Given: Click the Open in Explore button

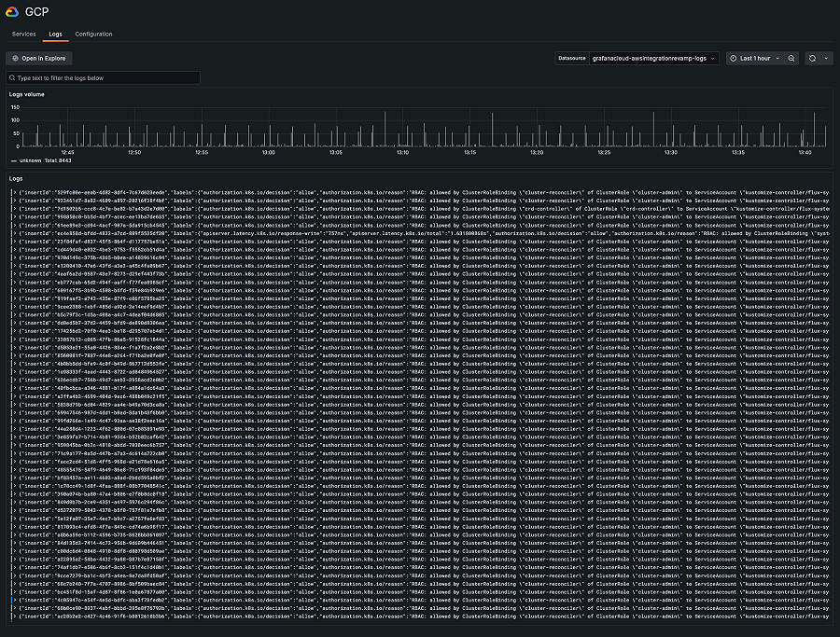Looking at the screenshot, I should click(x=38, y=58).
